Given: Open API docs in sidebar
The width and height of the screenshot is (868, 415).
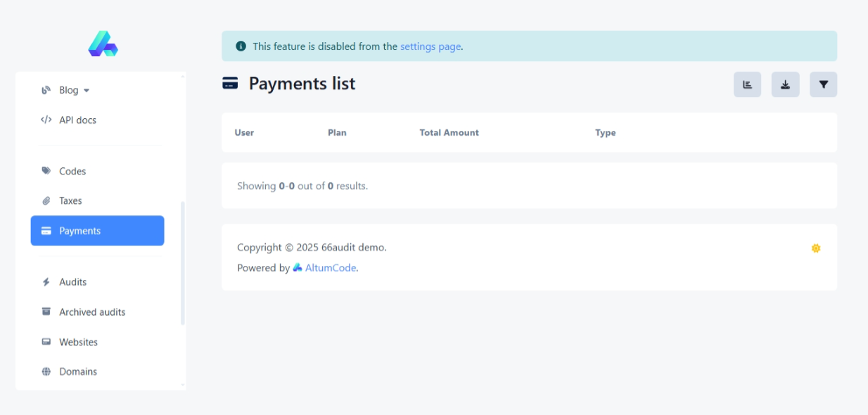Looking at the screenshot, I should 77,120.
